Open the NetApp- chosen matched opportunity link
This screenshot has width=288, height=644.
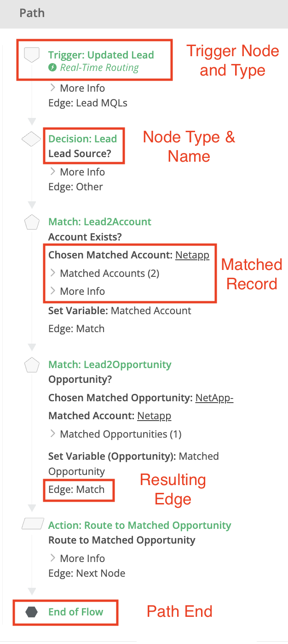click(x=214, y=398)
